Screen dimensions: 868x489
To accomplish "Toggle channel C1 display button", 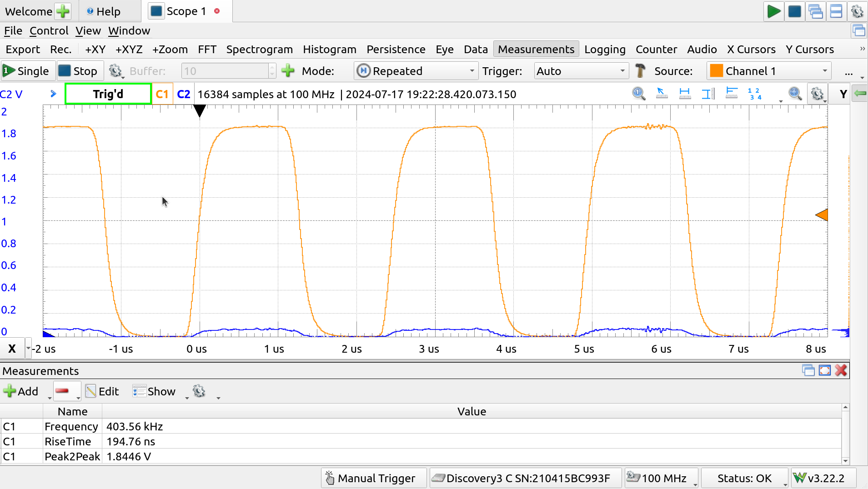I will [x=162, y=94].
